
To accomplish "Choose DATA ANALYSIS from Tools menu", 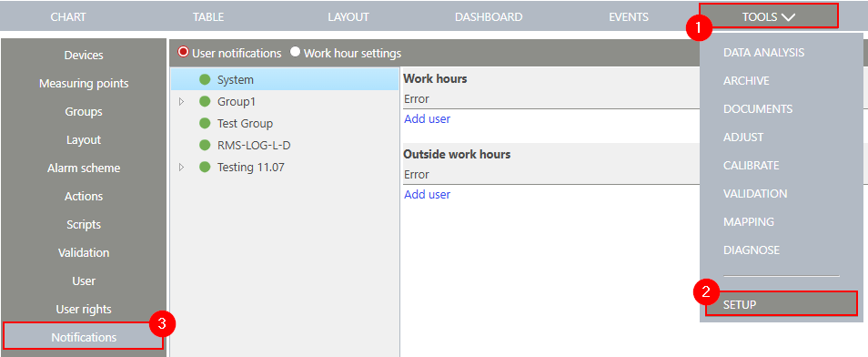I will [x=763, y=53].
